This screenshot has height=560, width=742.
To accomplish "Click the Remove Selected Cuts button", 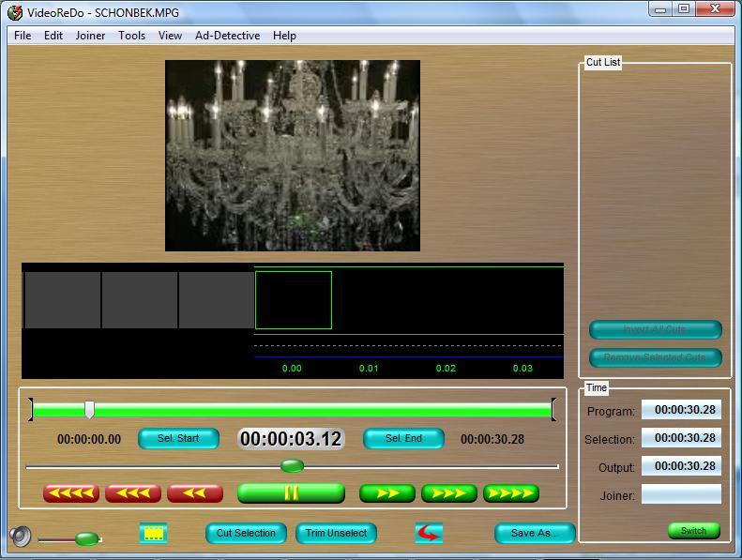I will (655, 357).
